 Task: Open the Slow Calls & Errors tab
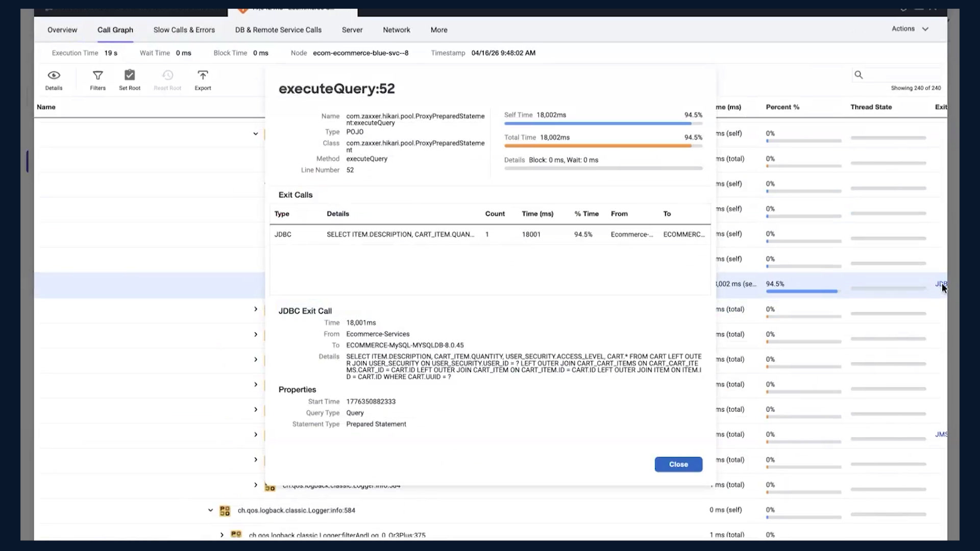pyautogui.click(x=184, y=30)
